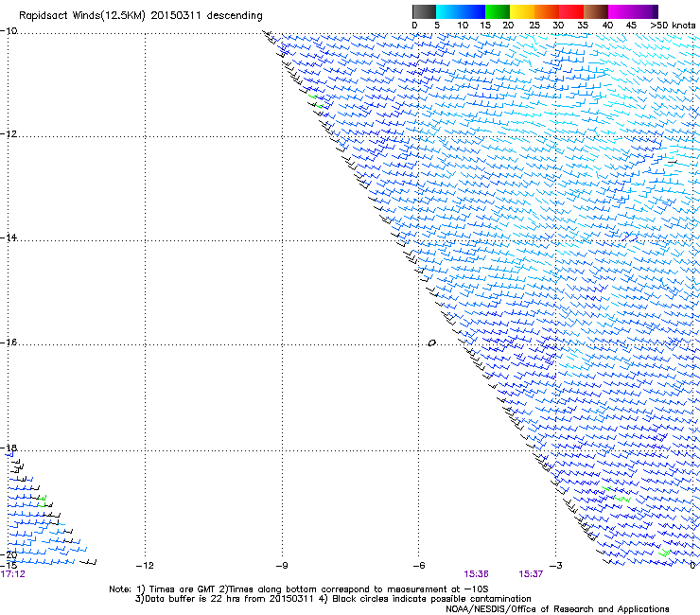Select the legend label '10'

click(463, 26)
